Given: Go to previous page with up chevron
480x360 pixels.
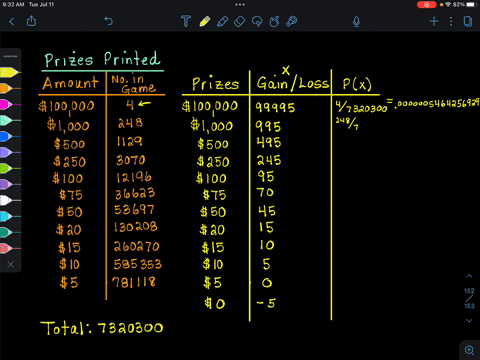Looking at the screenshot, I should [x=469, y=276].
